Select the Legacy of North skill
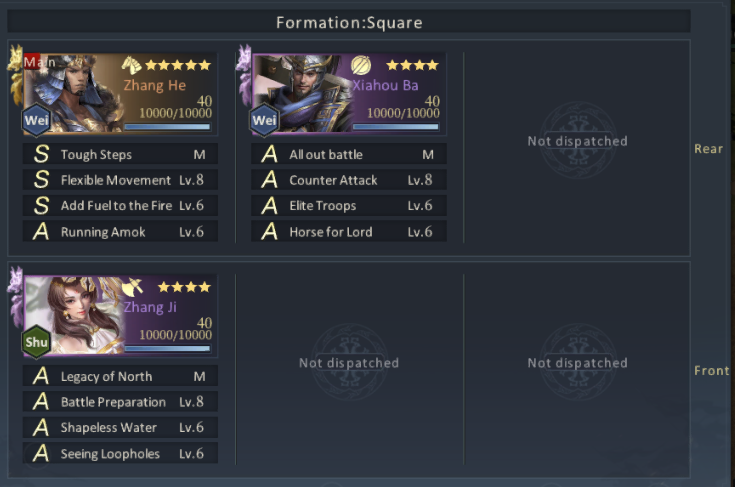 pos(120,376)
